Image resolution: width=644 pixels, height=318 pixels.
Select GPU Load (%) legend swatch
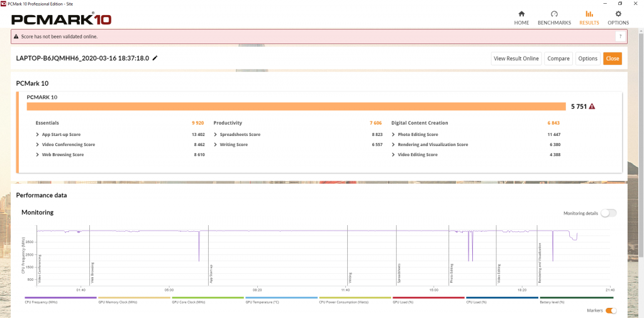(429, 297)
